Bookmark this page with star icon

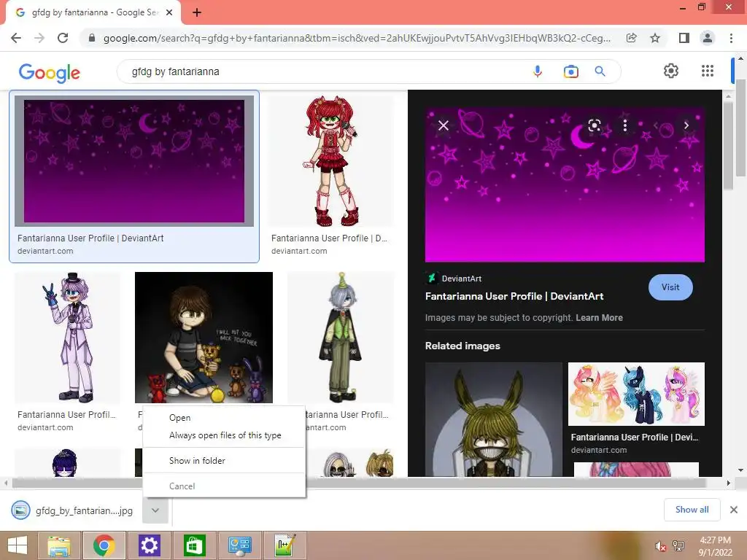655,38
